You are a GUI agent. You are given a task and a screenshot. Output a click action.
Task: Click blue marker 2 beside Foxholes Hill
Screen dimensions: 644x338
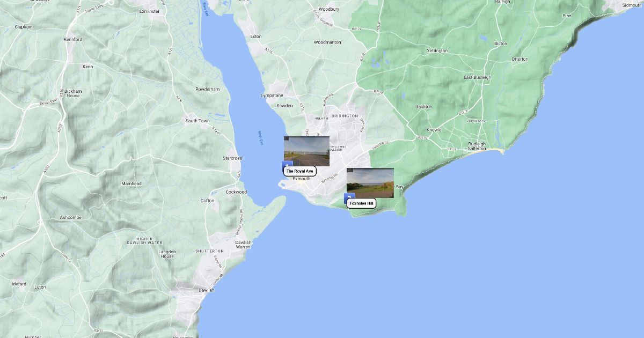pyautogui.click(x=349, y=196)
